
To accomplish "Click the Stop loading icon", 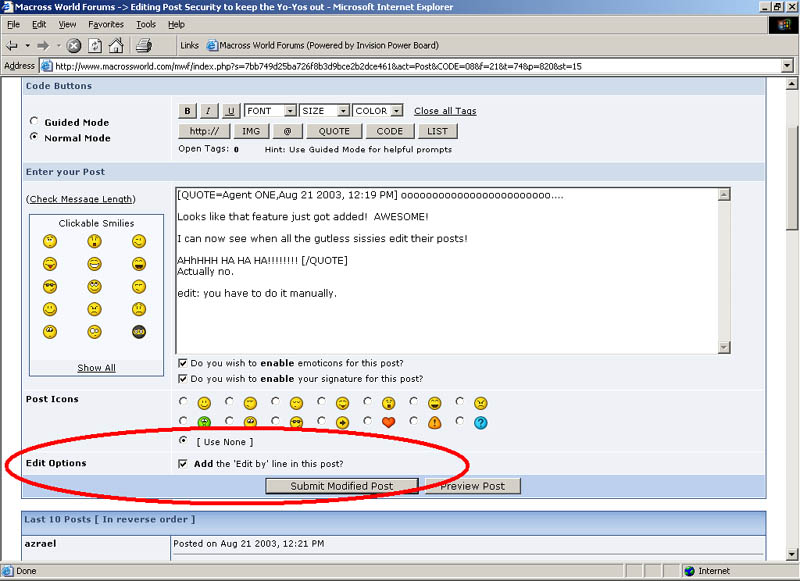I will click(74, 46).
